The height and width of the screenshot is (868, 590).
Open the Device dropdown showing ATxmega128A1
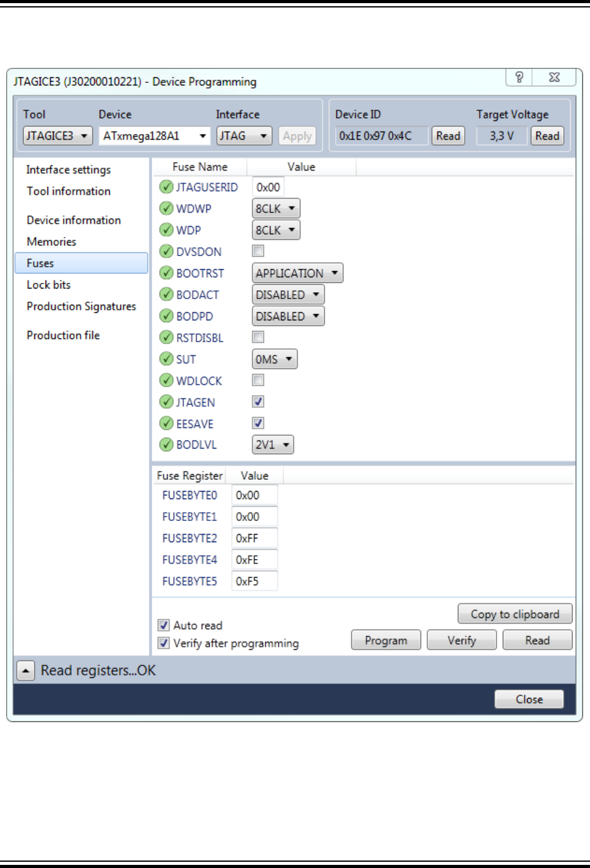pos(155,136)
